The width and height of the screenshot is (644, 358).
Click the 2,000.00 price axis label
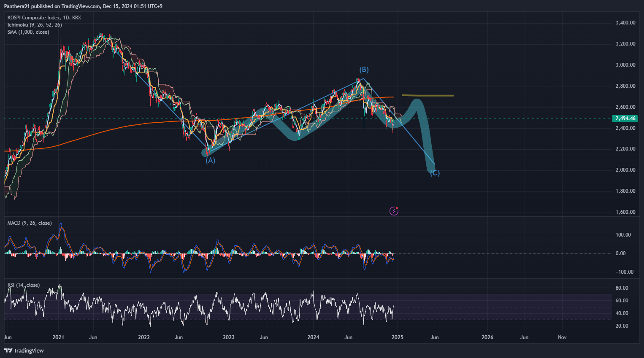coord(625,170)
